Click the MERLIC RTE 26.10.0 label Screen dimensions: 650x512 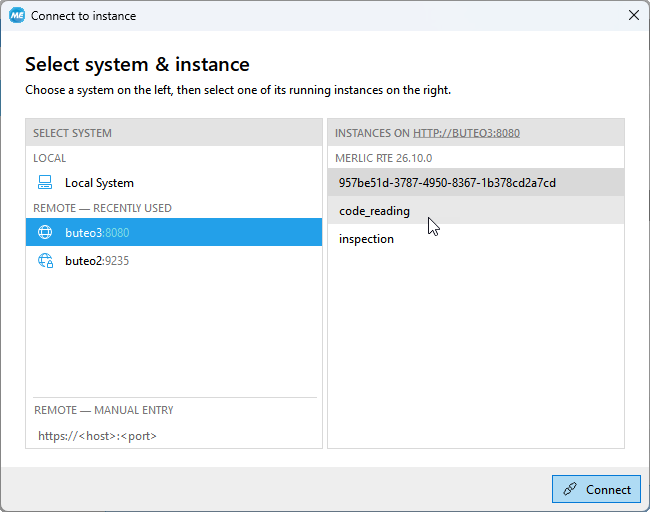click(383, 158)
